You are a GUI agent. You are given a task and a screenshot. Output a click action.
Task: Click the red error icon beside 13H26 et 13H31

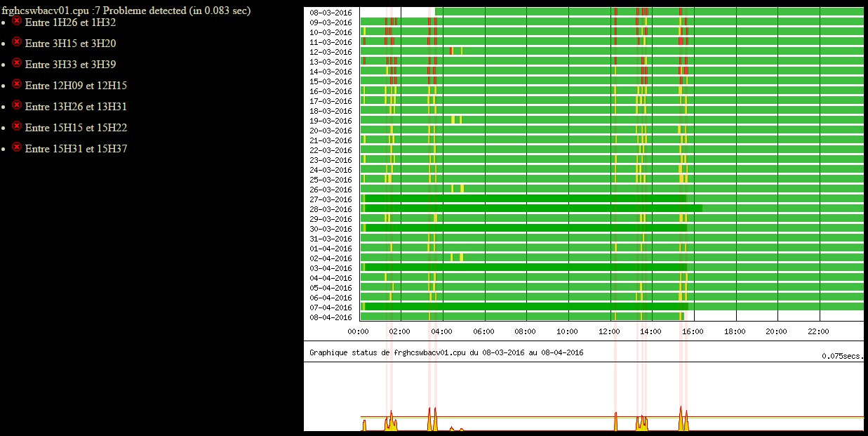18,105
